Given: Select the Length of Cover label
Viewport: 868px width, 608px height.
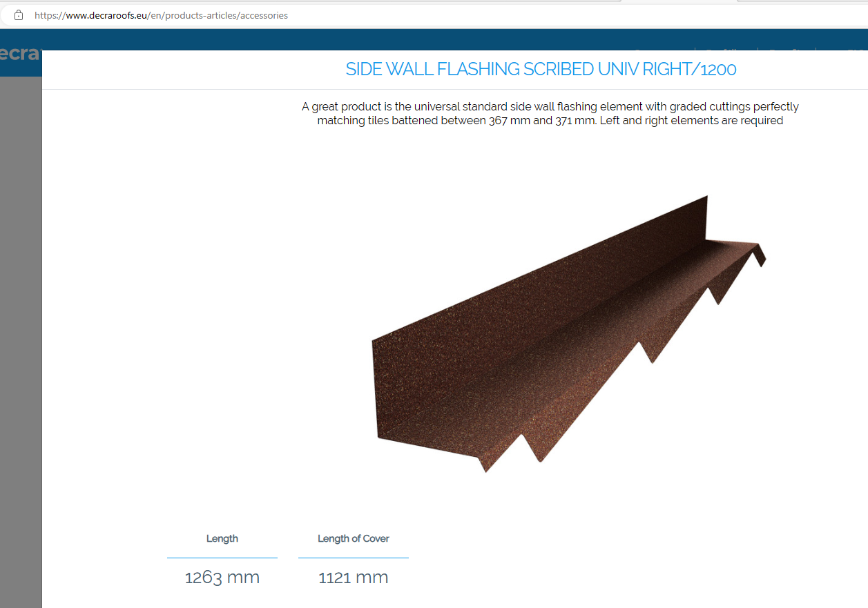Looking at the screenshot, I should (353, 538).
